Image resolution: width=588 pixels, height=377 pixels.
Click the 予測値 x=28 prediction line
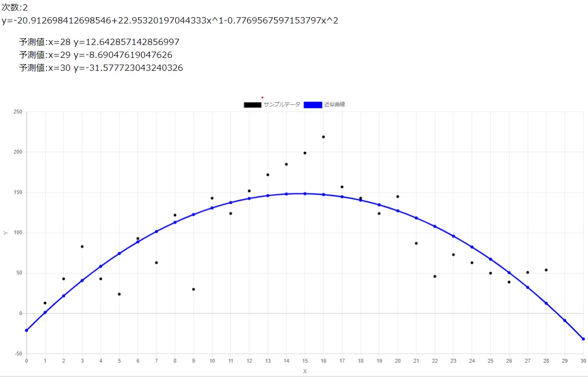99,42
